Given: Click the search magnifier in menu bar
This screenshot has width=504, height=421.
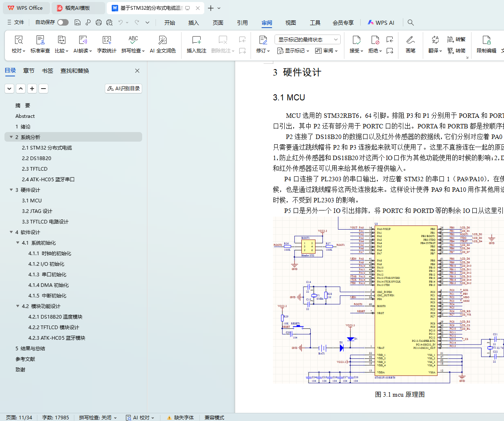Looking at the screenshot, I should tap(411, 23).
